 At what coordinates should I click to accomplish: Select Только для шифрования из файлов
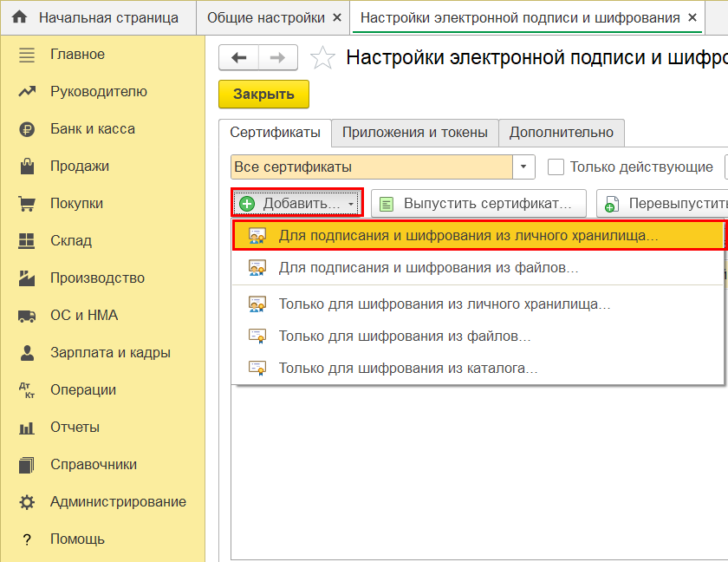pyautogui.click(x=478, y=337)
